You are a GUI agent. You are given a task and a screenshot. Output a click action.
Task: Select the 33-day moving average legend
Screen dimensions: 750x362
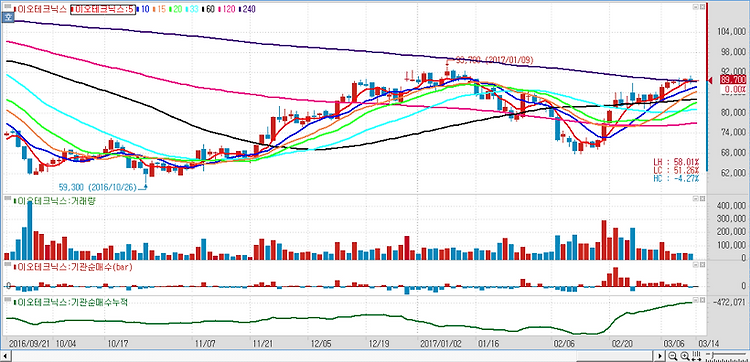pos(191,9)
